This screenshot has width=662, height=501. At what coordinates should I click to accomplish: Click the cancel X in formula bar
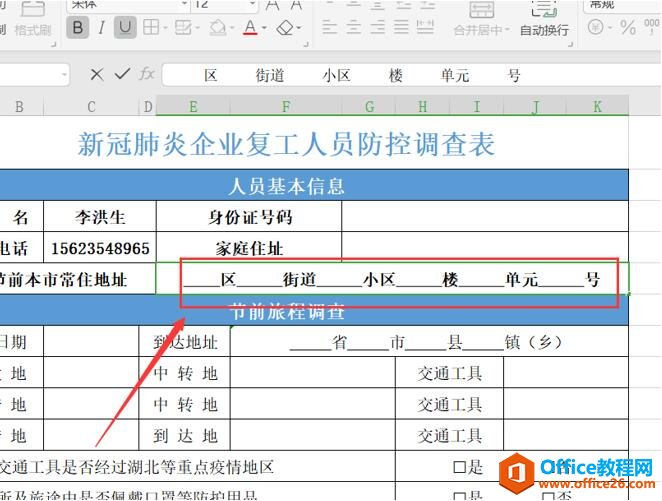[97, 75]
